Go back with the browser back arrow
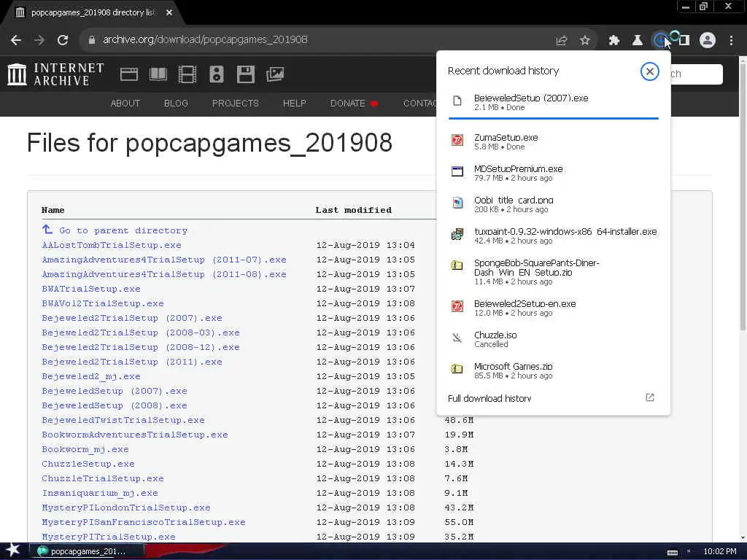The width and height of the screenshot is (747, 560). point(16,40)
